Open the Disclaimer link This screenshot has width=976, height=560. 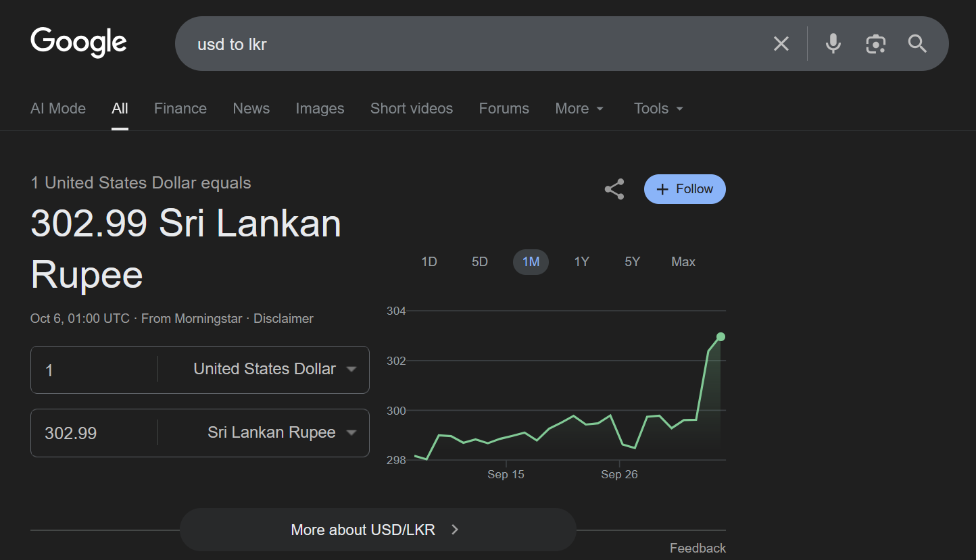click(x=283, y=318)
